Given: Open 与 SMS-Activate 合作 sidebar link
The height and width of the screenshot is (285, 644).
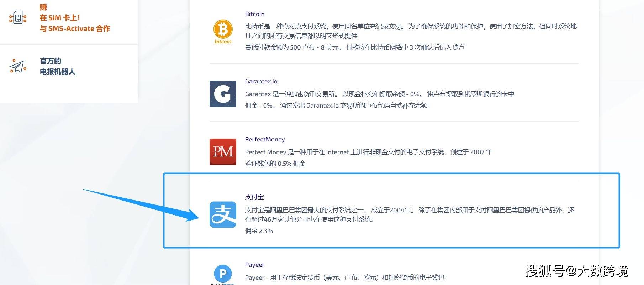Looking at the screenshot, I should coord(75,28).
